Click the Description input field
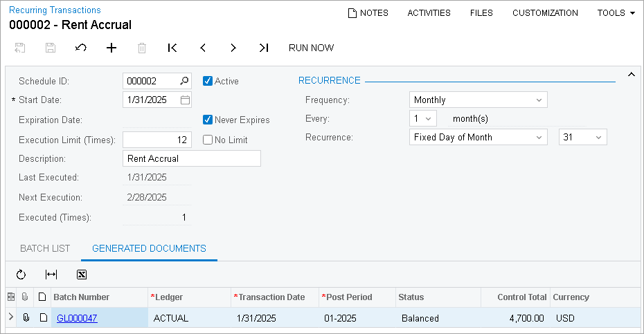This screenshot has height=334, width=644. pyautogui.click(x=191, y=158)
